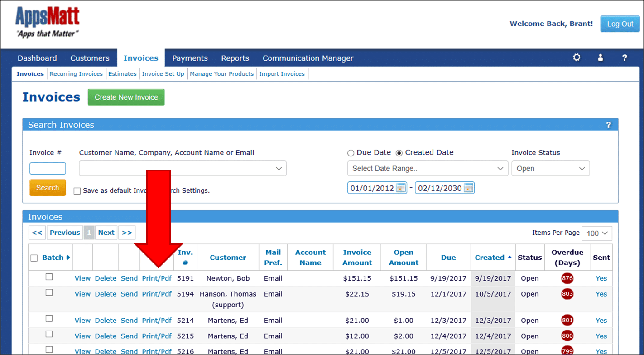Check the box for invoice 5194
Viewport: 644px width, 355px height.
49,293
